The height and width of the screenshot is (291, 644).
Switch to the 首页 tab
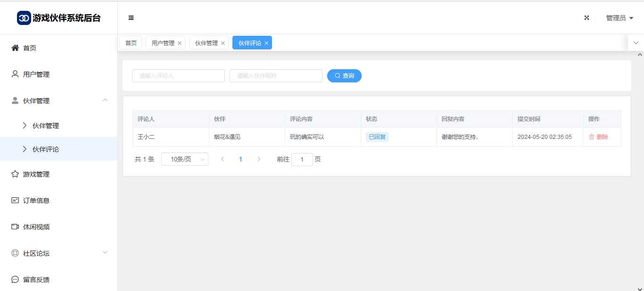pos(131,43)
